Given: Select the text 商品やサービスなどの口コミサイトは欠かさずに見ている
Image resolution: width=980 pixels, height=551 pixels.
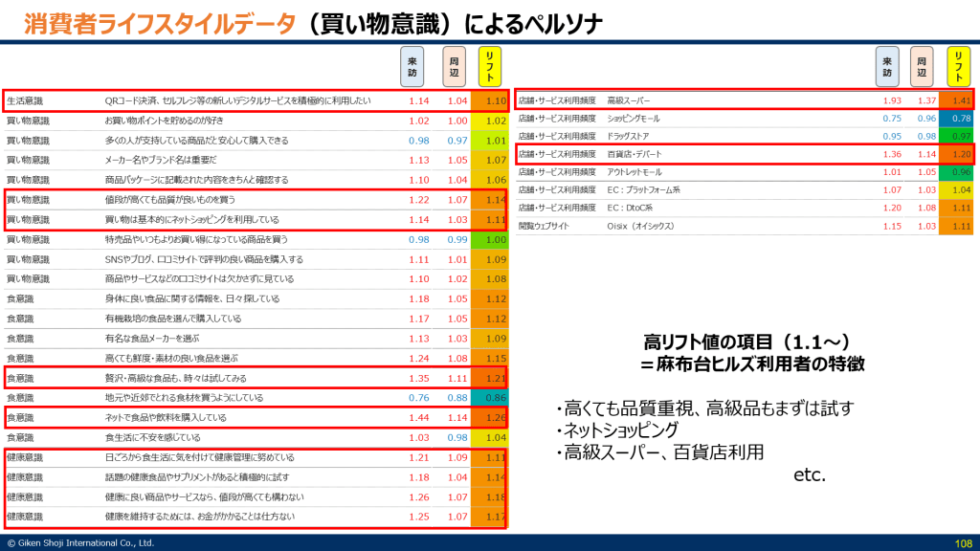Looking at the screenshot, I should [199, 279].
